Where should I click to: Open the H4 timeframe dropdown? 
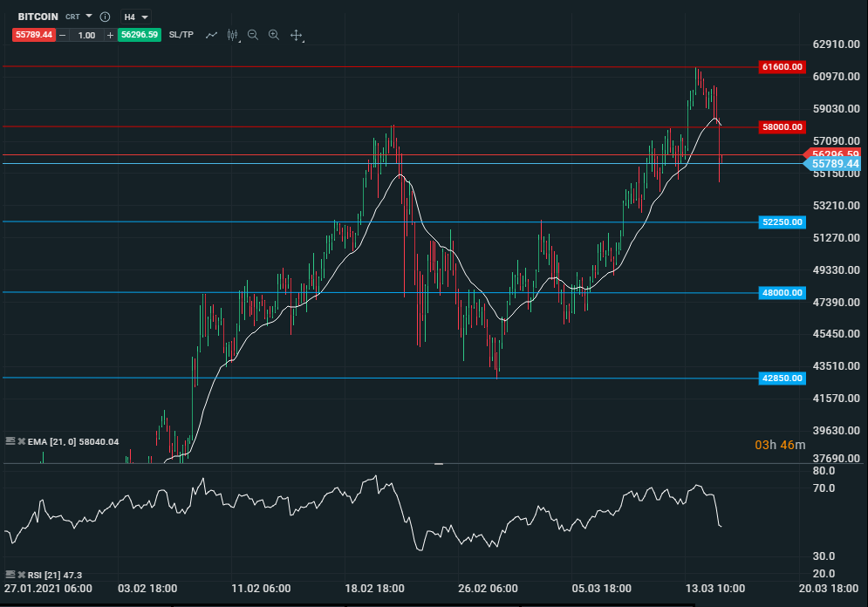[135, 17]
